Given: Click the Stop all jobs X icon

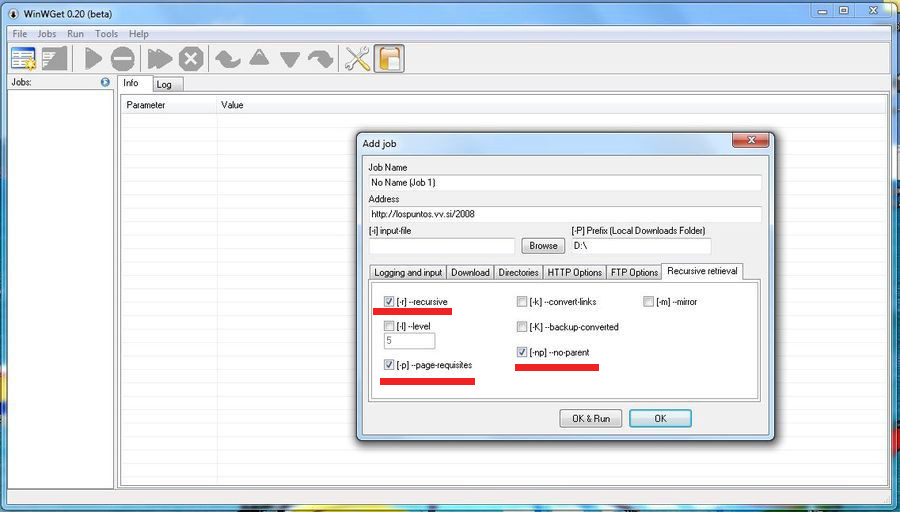Looking at the screenshot, I should (191, 59).
